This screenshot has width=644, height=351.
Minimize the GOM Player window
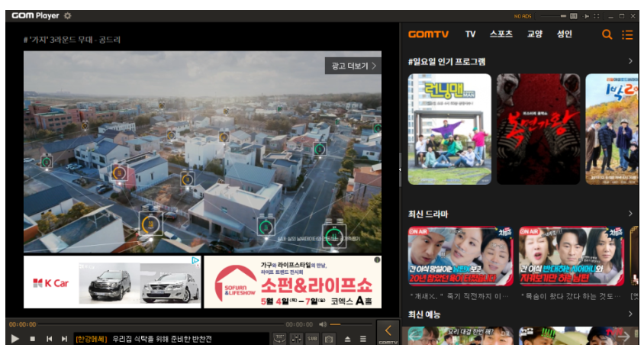pyautogui.click(x=610, y=16)
